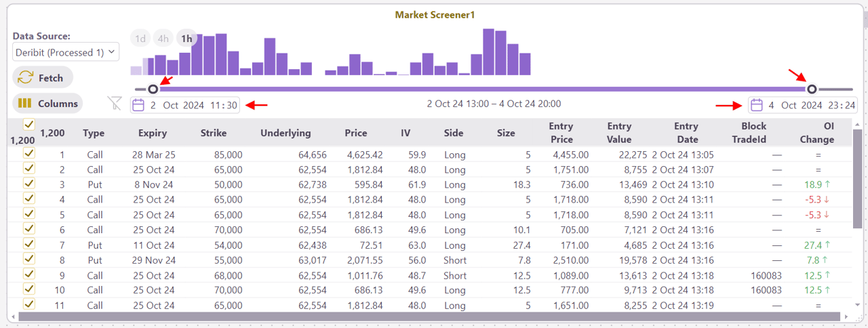
Task: Click the start hour field 11:30
Action: (223, 105)
